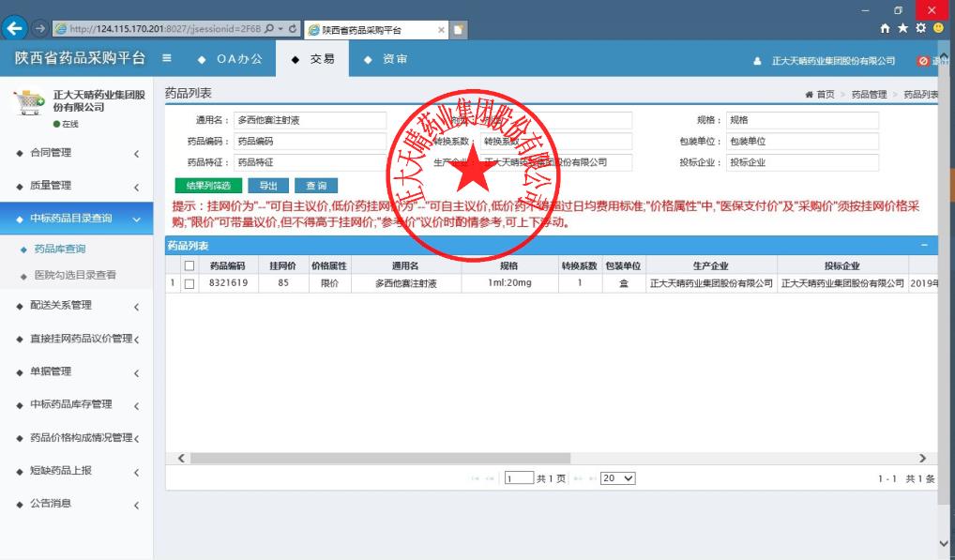The height and width of the screenshot is (560, 955).
Task: Open the browser home icon
Action: coord(885,28)
